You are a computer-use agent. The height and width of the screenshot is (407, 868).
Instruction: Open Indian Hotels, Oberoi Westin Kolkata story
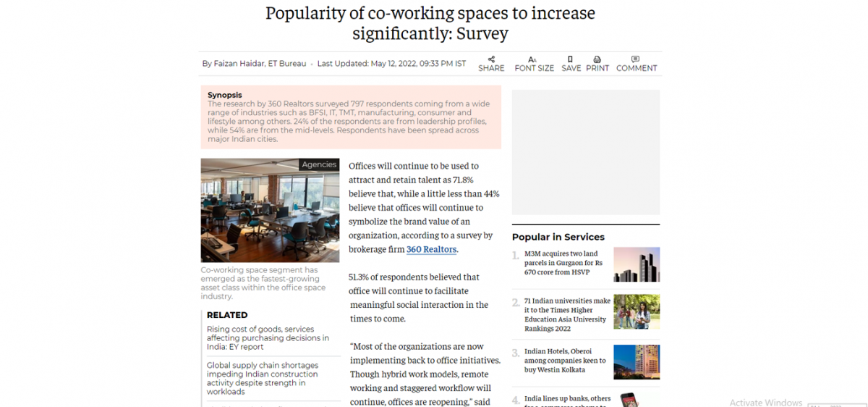pyautogui.click(x=565, y=361)
